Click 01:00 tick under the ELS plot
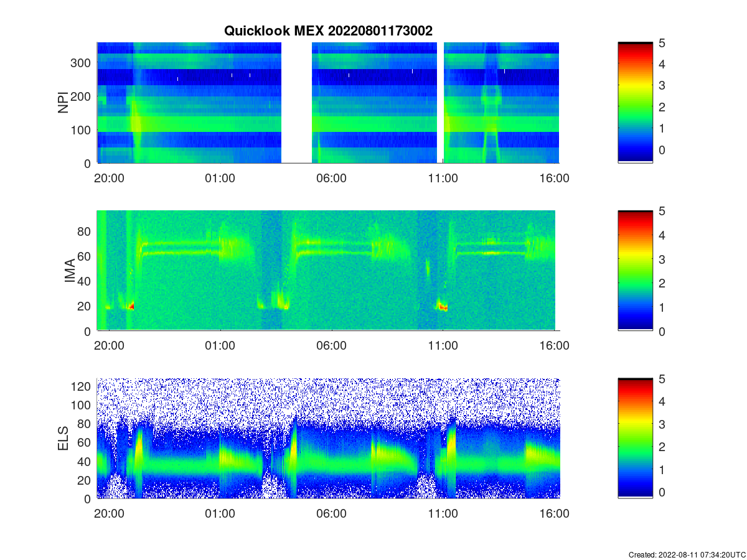This screenshot has height=560, width=747. (x=220, y=514)
